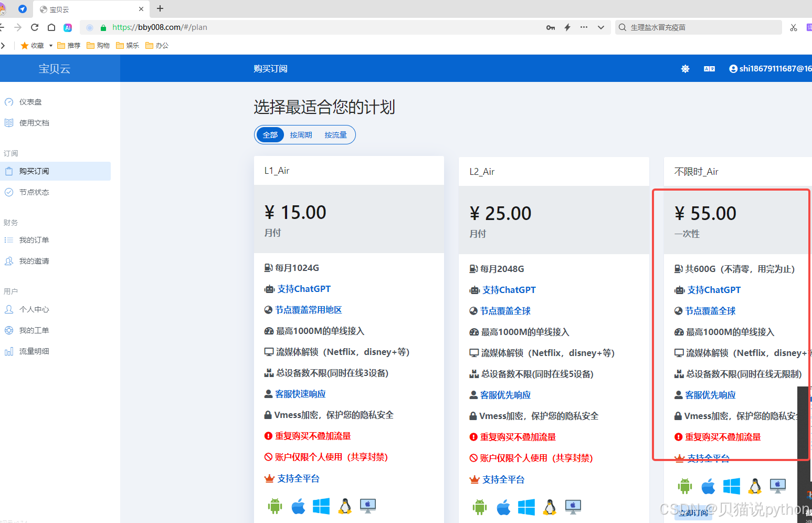Click 客服快速响应 in the L1_Air card
This screenshot has height=523, width=812.
tap(300, 394)
